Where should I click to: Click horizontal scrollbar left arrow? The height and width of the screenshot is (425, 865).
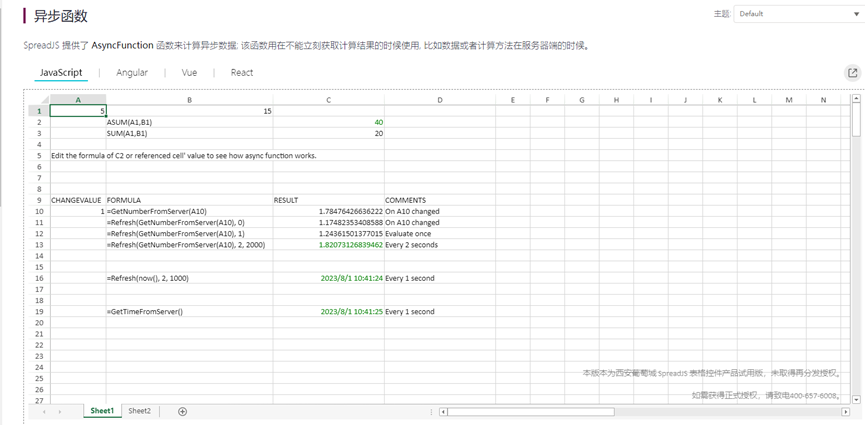[443, 412]
